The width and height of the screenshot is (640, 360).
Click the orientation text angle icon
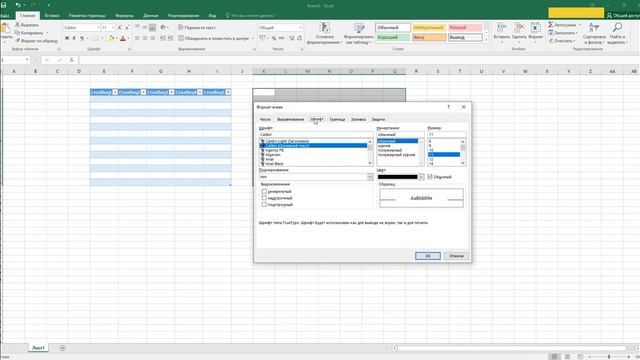coord(163,27)
